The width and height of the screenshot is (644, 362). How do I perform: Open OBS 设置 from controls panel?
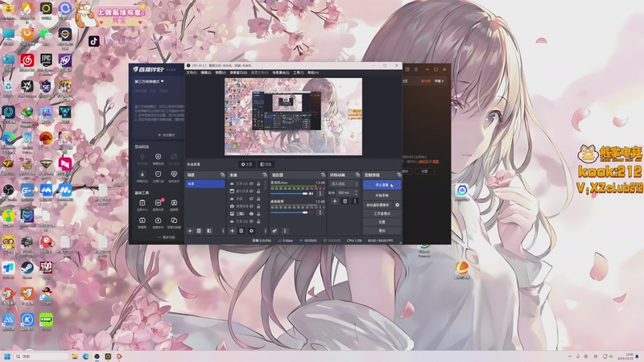[x=382, y=222]
